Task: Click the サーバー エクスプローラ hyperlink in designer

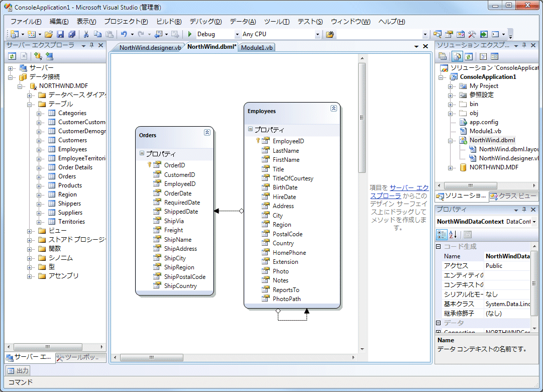Action: click(399, 191)
